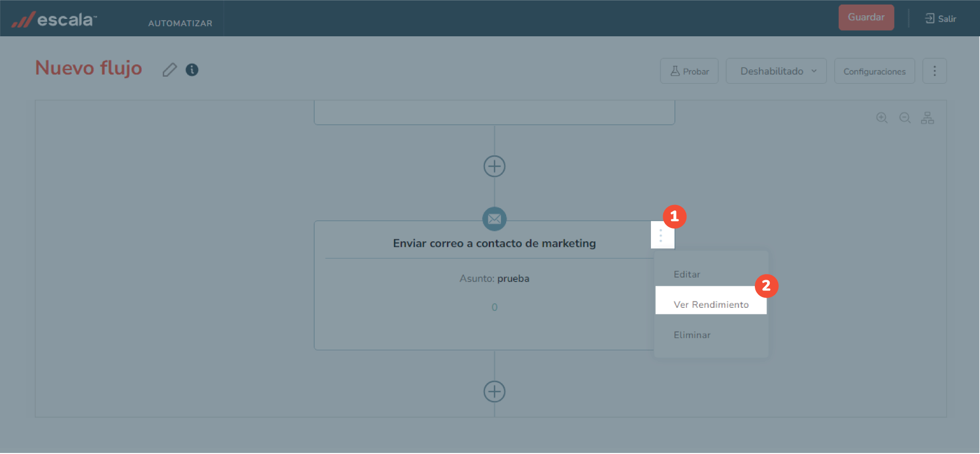
Task: Open the AUTOMATIZAR section
Action: pyautogui.click(x=180, y=23)
